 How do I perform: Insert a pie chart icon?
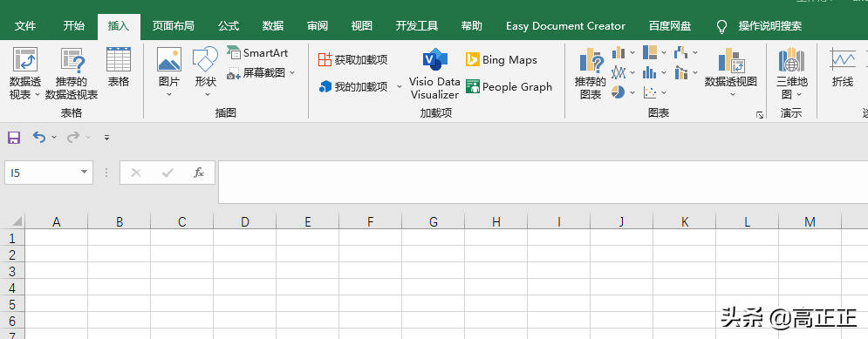tap(618, 92)
